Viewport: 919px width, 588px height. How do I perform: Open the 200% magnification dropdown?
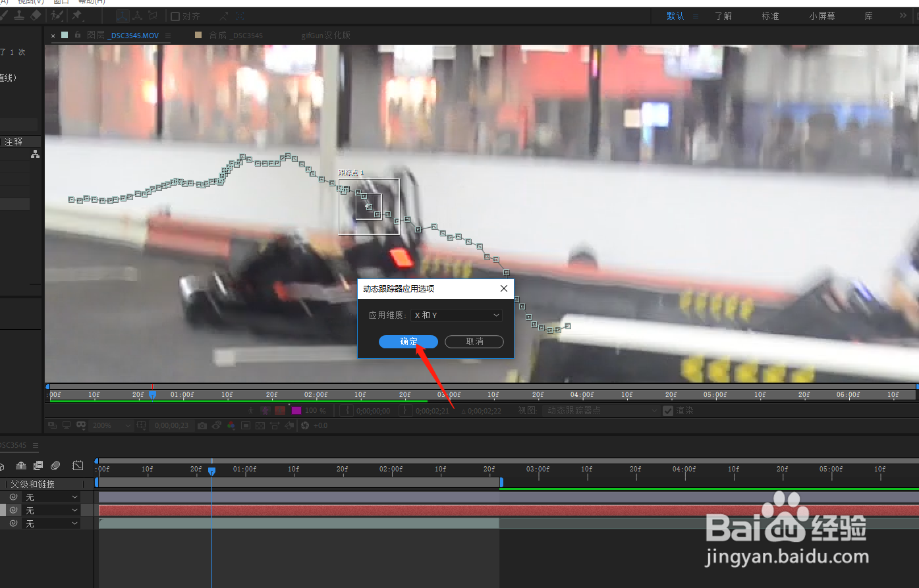111,425
